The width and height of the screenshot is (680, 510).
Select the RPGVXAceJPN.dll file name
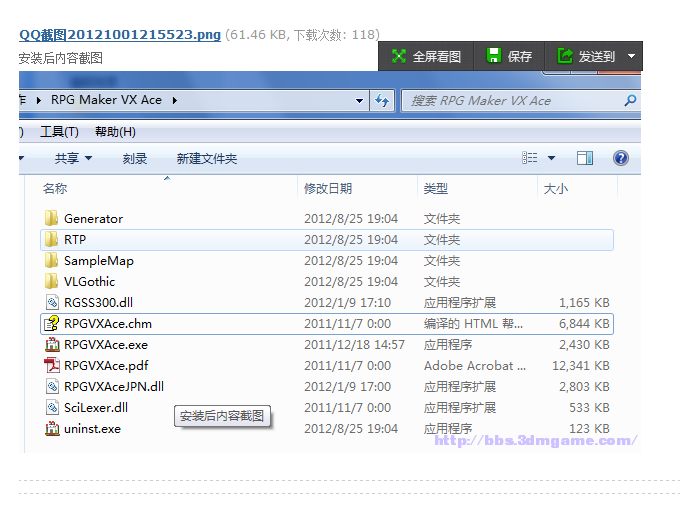point(114,386)
